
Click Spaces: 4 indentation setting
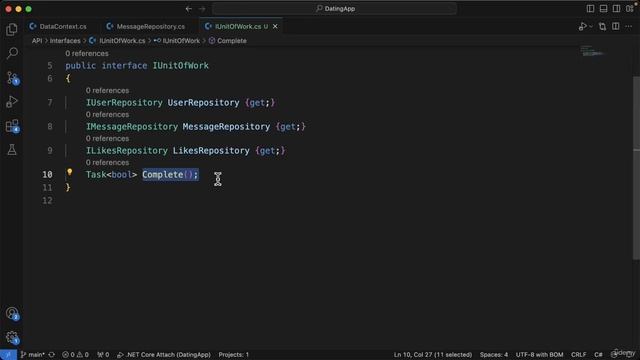(x=494, y=355)
